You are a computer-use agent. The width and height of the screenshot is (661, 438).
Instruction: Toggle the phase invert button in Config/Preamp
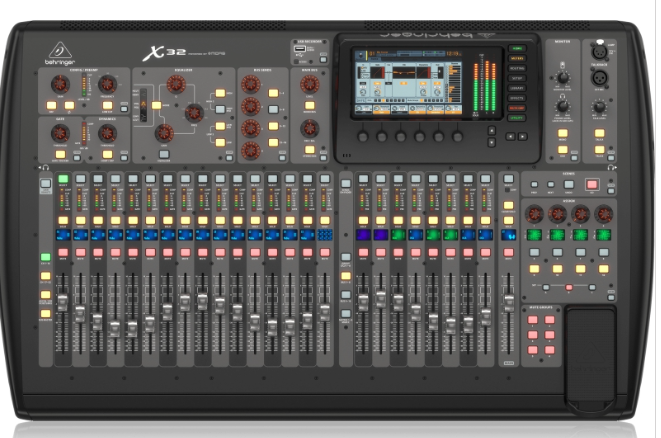(70, 105)
